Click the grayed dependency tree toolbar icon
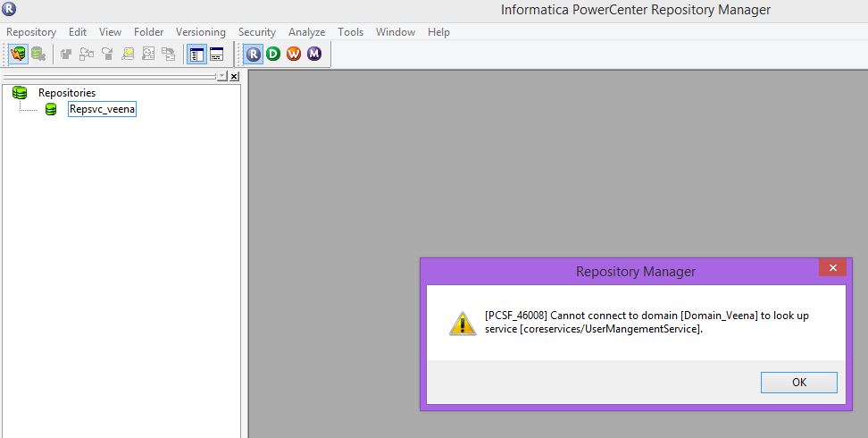 point(168,54)
